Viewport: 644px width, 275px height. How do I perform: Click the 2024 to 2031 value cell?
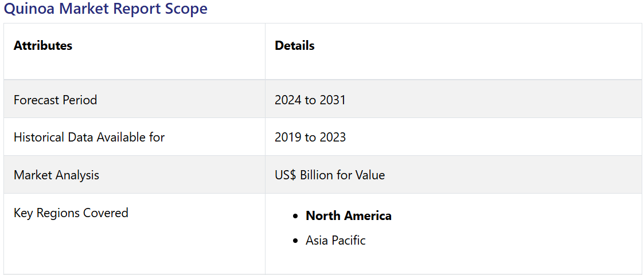tap(310, 100)
